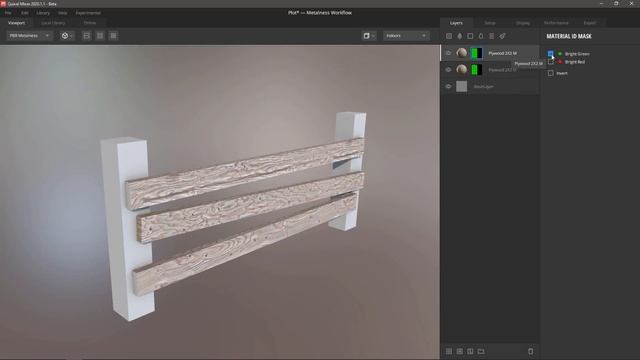Click the MATERIAL ID MASK heading
Image resolution: width=640 pixels, height=360 pixels.
569,36
